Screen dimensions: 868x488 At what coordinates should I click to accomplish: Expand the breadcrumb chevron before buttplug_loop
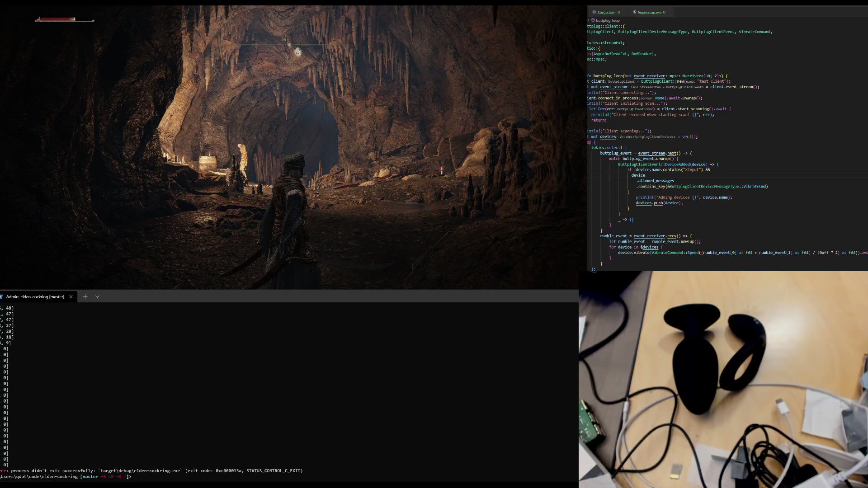pyautogui.click(x=589, y=20)
